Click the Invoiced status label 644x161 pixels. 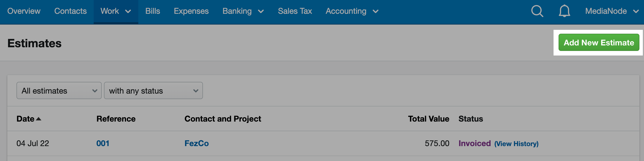pos(475,144)
